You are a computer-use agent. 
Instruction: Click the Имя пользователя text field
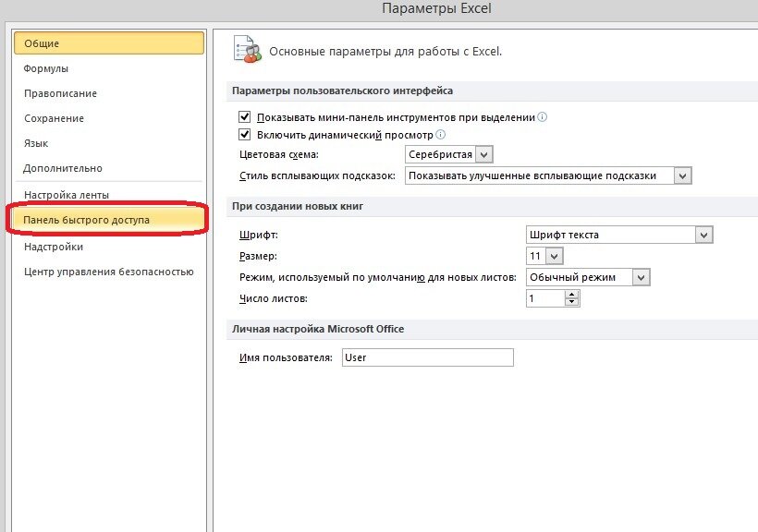428,357
